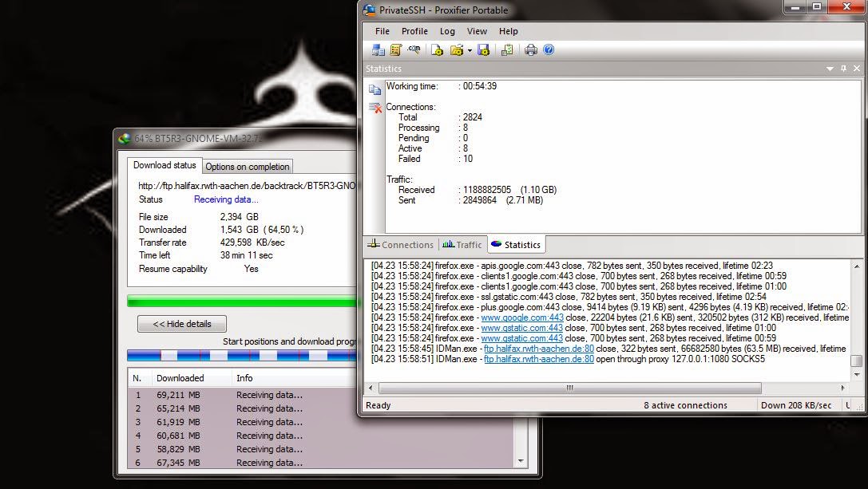
Task: Click the log's vertical scroll up arrow
Action: 856,266
